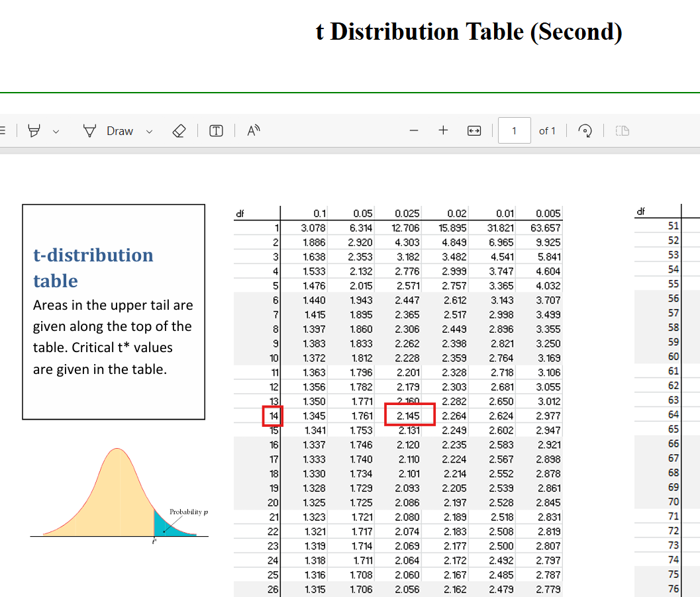
Task: Rotate the PDF page
Action: point(585,131)
